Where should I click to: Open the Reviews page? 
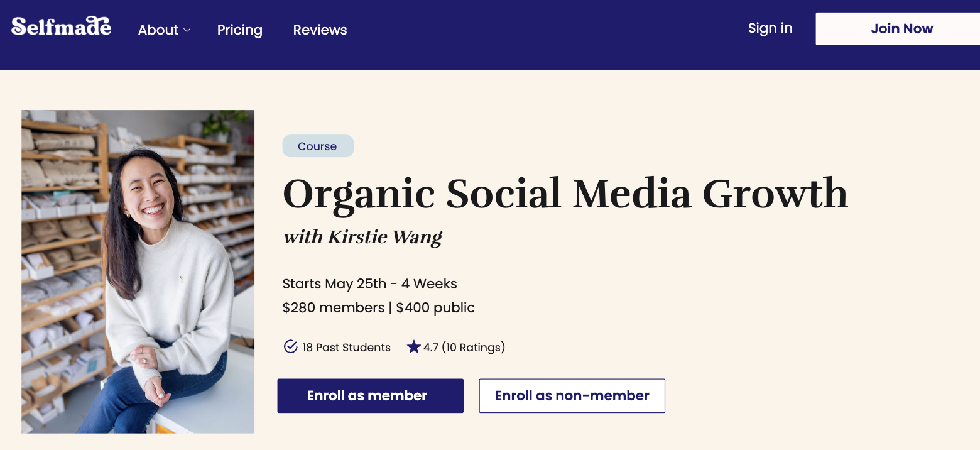coord(320,30)
